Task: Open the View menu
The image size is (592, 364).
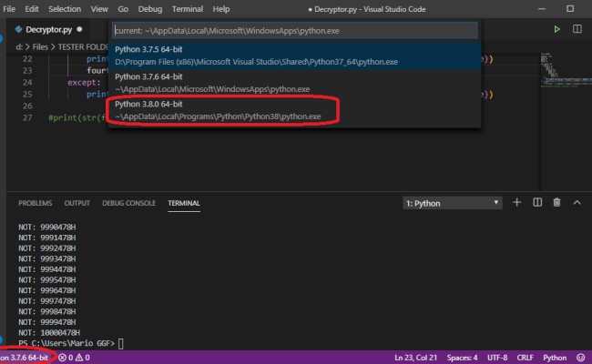Action: 99,9
